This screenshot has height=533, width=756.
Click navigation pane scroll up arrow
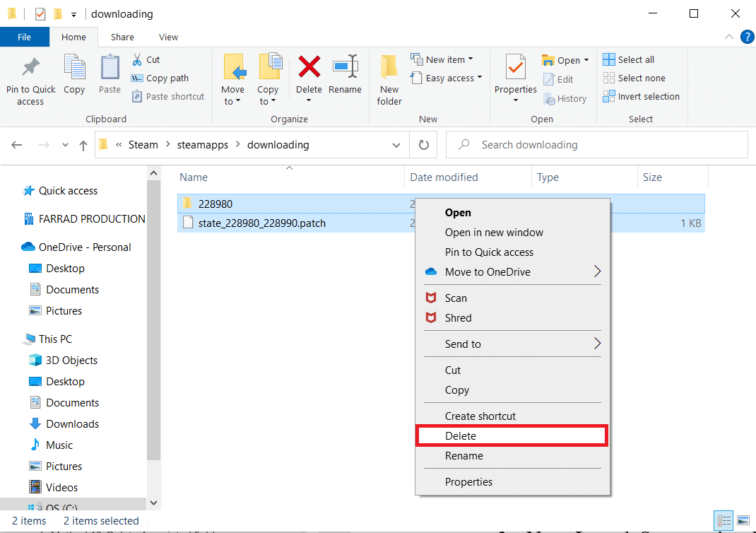click(153, 173)
